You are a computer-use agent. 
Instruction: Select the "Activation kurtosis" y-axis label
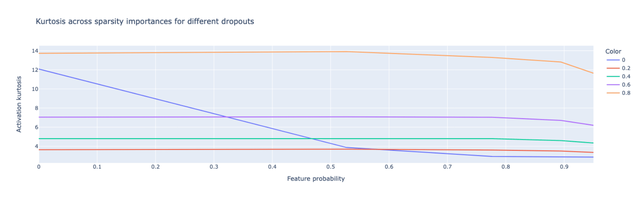19,104
